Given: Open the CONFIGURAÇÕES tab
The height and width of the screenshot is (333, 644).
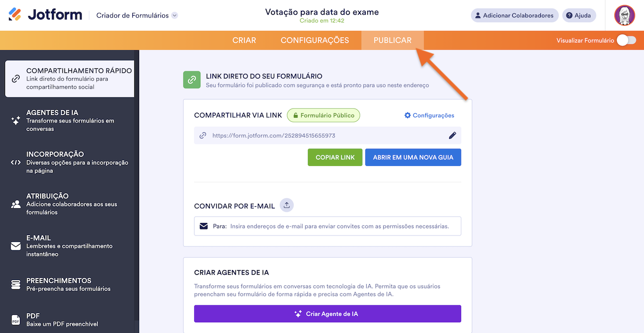Looking at the screenshot, I should [315, 40].
